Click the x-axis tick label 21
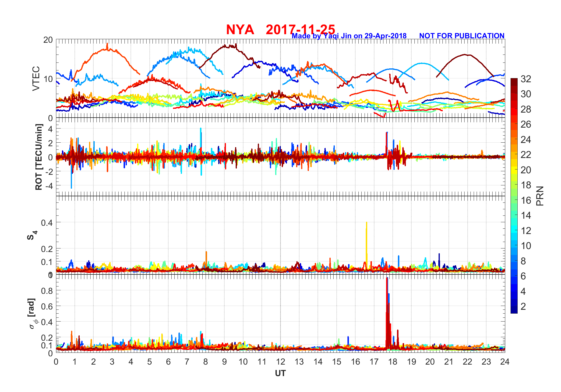The image size is (561, 392). coord(449,362)
